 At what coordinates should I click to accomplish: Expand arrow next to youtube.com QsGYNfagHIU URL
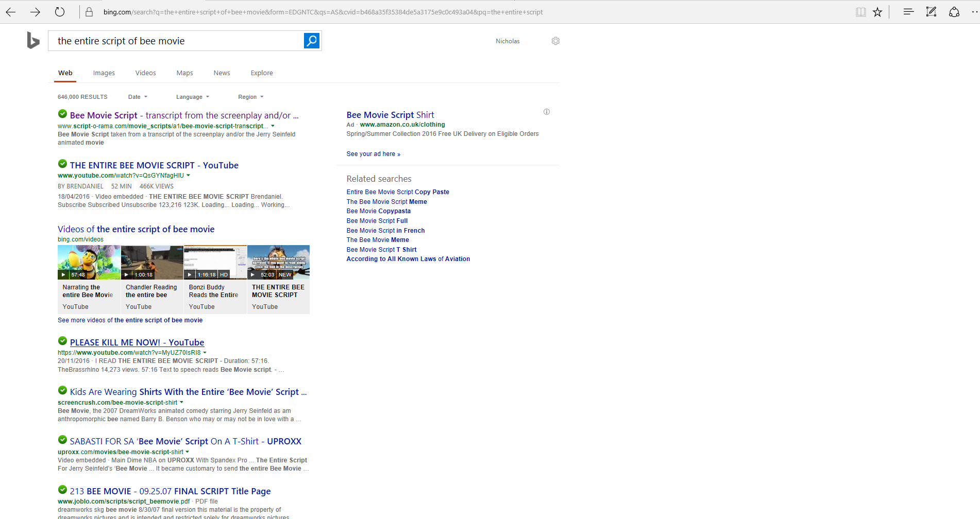click(188, 176)
